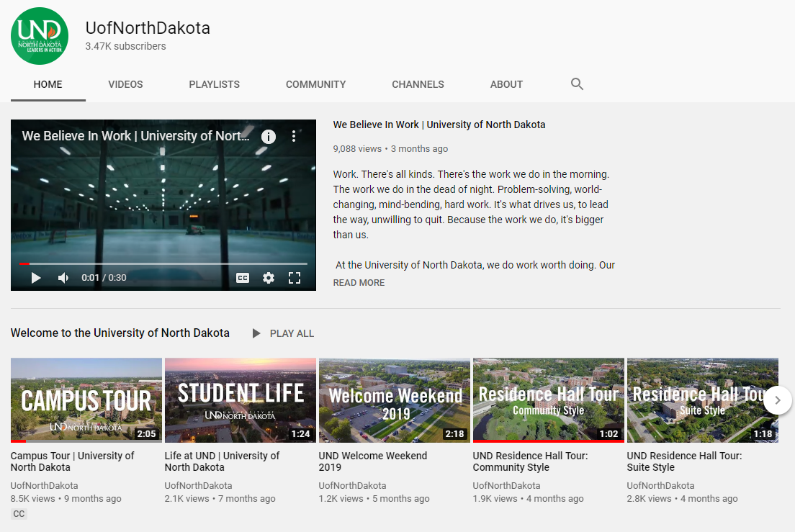Image resolution: width=795 pixels, height=532 pixels.
Task: Enter fullscreen mode on the video
Action: [x=295, y=277]
